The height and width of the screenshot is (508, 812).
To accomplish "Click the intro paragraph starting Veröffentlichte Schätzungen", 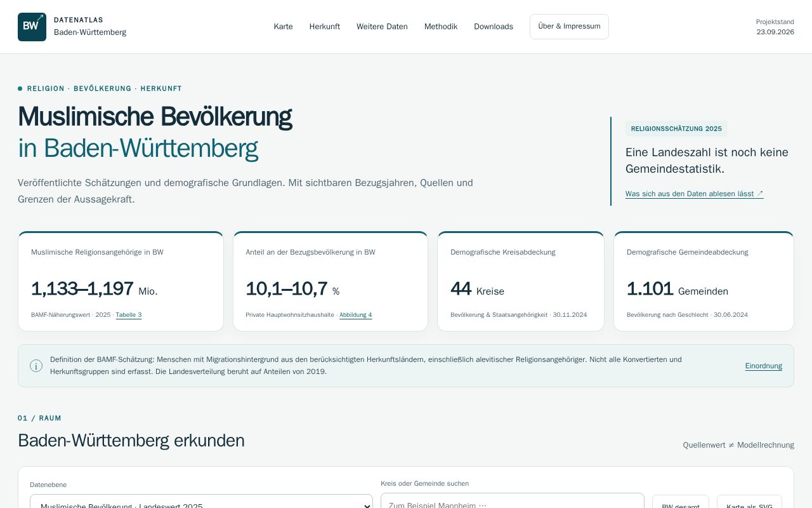I will (x=246, y=191).
